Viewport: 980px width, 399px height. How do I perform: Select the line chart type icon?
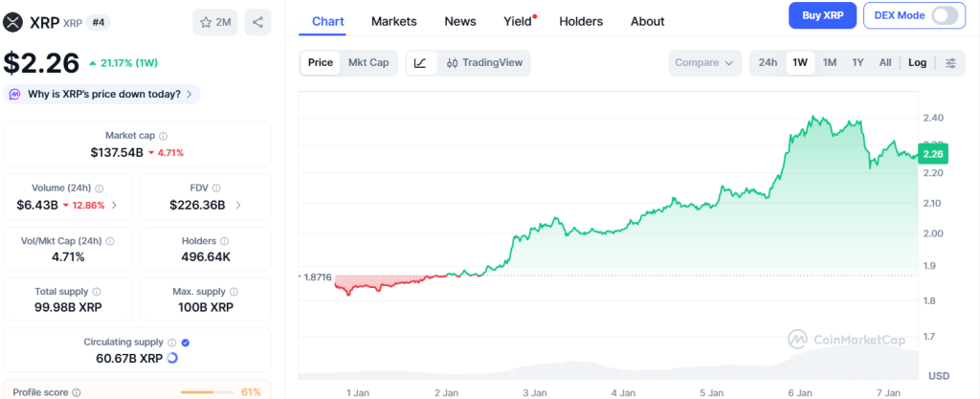pos(420,63)
